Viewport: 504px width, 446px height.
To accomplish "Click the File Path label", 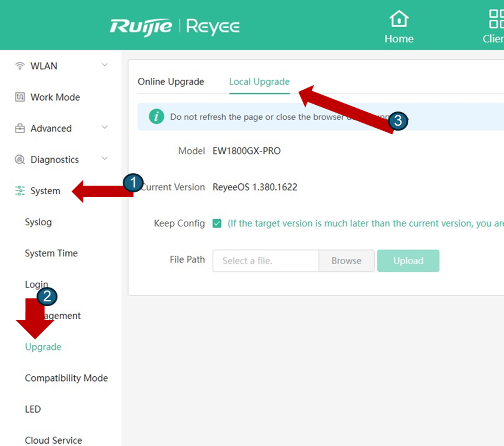I will click(x=188, y=260).
